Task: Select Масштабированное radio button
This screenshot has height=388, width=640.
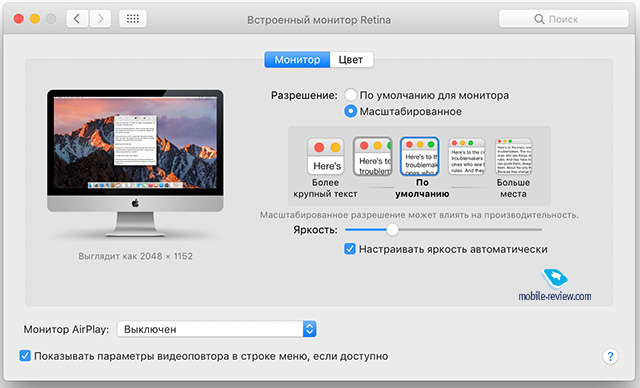Action: click(350, 111)
